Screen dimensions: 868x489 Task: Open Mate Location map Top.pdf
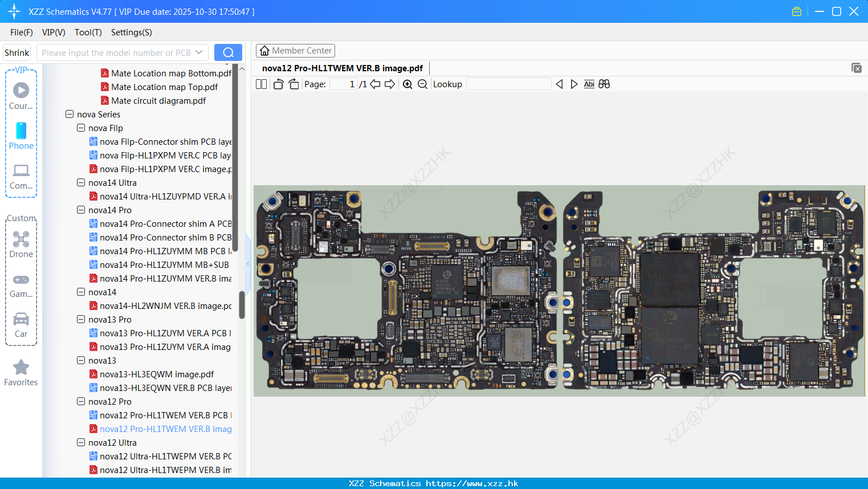coord(159,87)
